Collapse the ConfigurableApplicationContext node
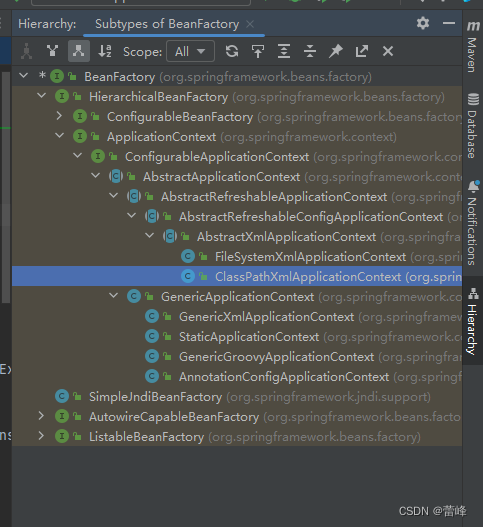Screen dimensions: 483x527 pos(78,156)
